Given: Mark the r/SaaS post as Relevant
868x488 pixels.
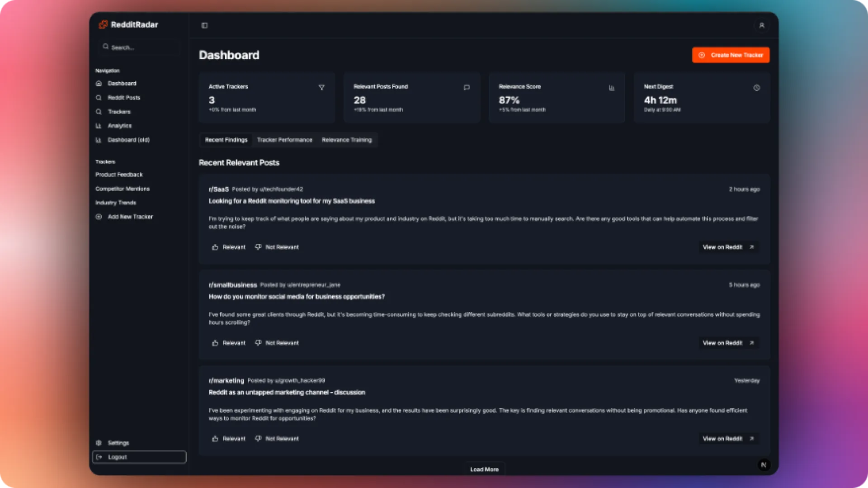Looking at the screenshot, I should [x=229, y=247].
